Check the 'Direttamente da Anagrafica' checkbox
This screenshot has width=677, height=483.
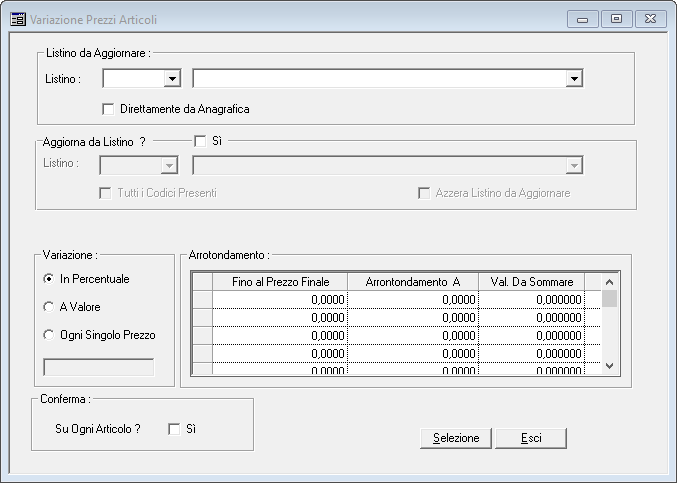109,108
